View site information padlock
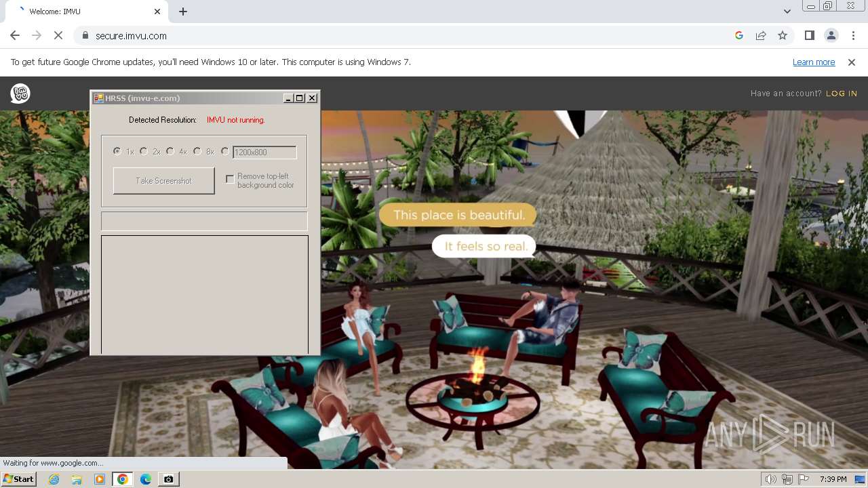This screenshot has height=488, width=868. (x=85, y=35)
